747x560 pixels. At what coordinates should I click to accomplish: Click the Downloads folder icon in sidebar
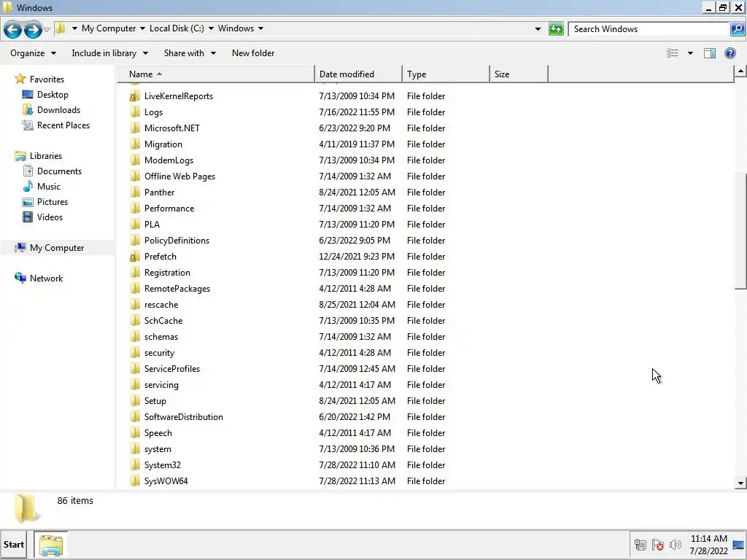click(x=28, y=110)
